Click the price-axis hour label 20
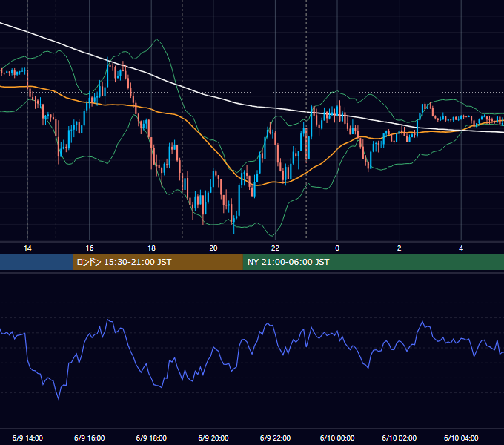 tap(213, 248)
